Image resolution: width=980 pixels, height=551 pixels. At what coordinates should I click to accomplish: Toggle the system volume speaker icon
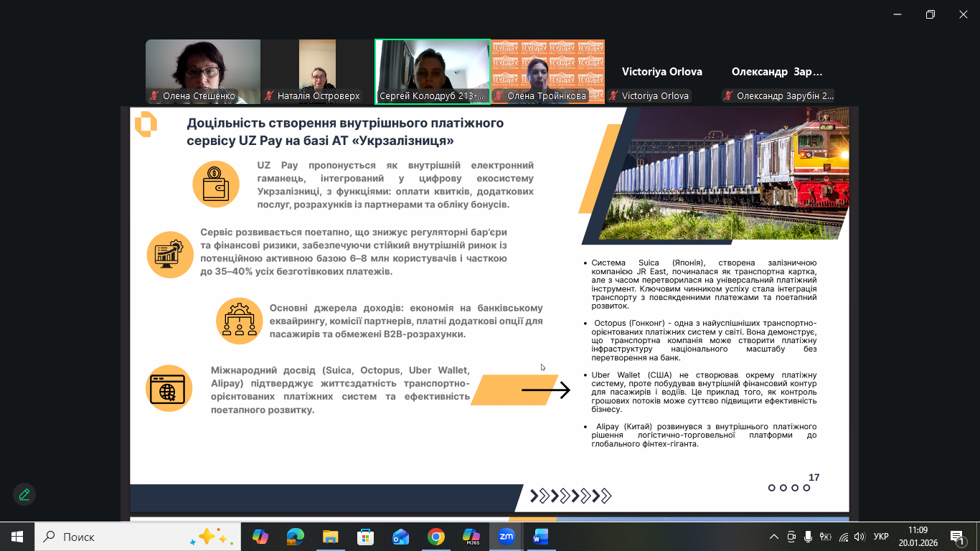(x=859, y=537)
